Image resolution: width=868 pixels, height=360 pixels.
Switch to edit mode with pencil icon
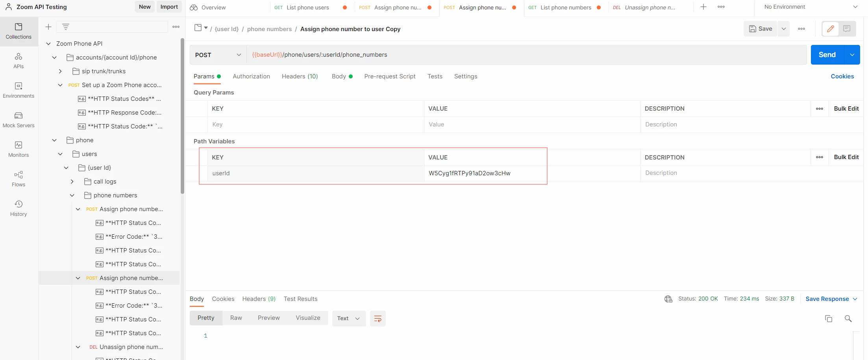click(831, 29)
